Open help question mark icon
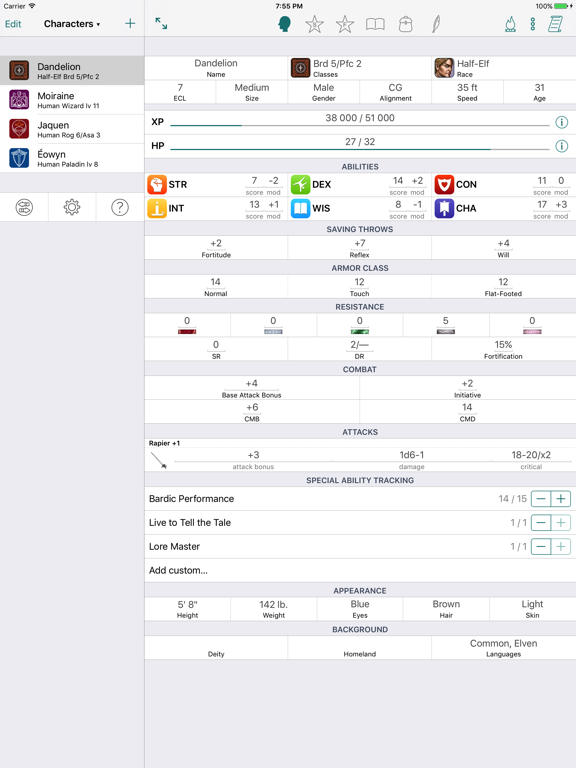 tap(120, 207)
